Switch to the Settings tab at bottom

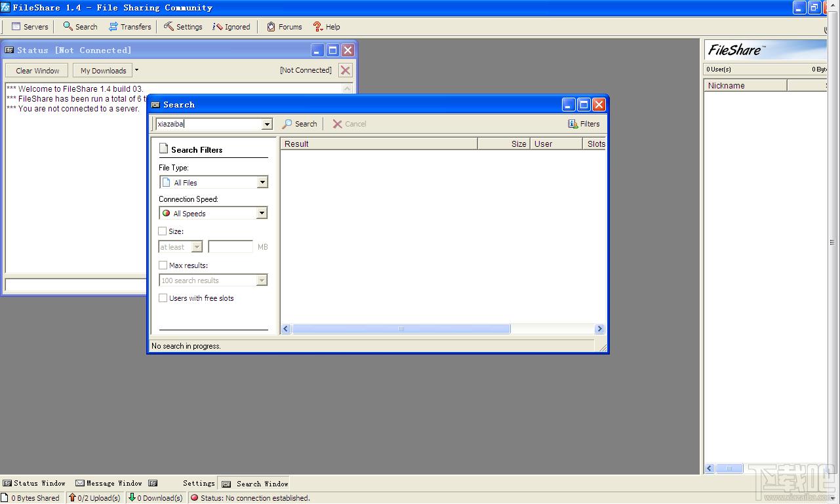point(199,483)
